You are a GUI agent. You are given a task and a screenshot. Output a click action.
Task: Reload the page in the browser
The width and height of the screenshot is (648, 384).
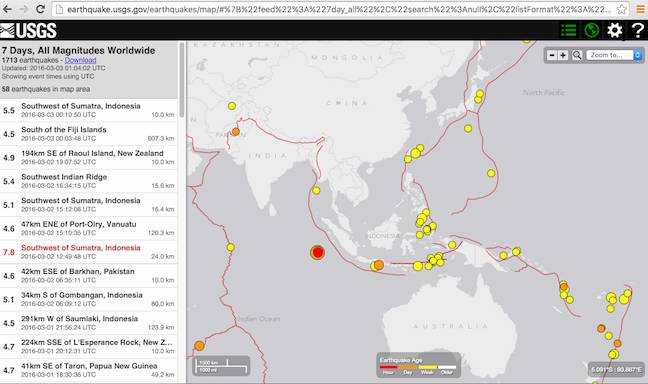pyautogui.click(x=40, y=9)
